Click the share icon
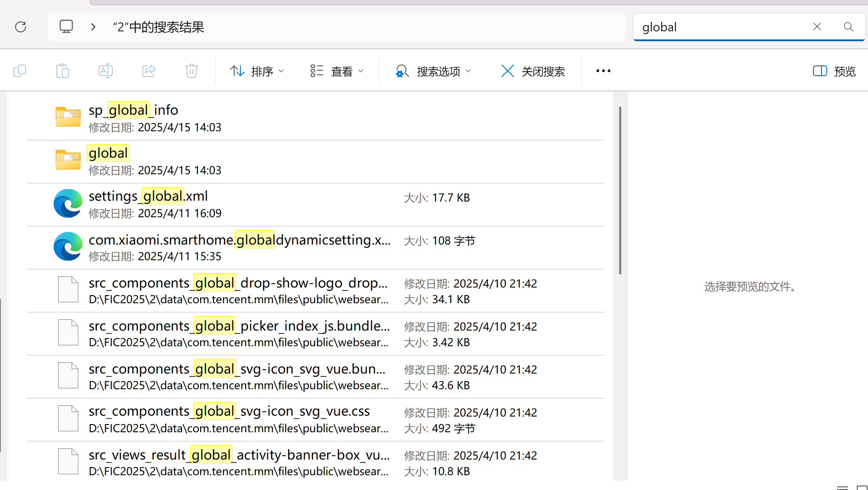 coord(149,71)
